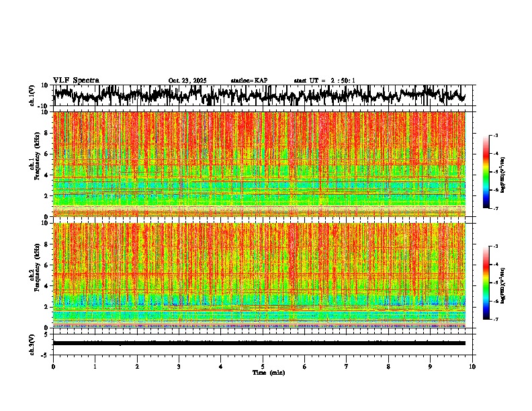Click the ch.2 "Frequency (kHz)" axis label
The height and width of the screenshot is (411, 532).
tap(36, 267)
